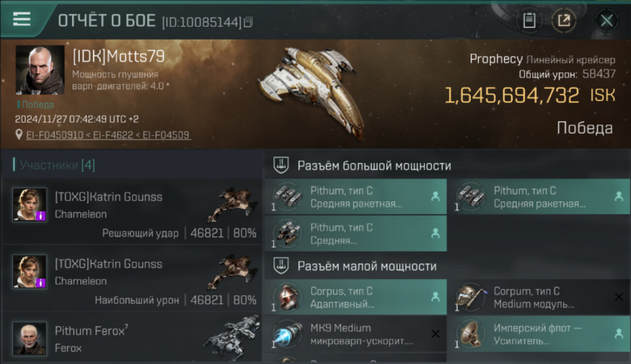The width and height of the screenshot is (631, 364).
Task: Open the clipboard report icon
Action: click(529, 20)
